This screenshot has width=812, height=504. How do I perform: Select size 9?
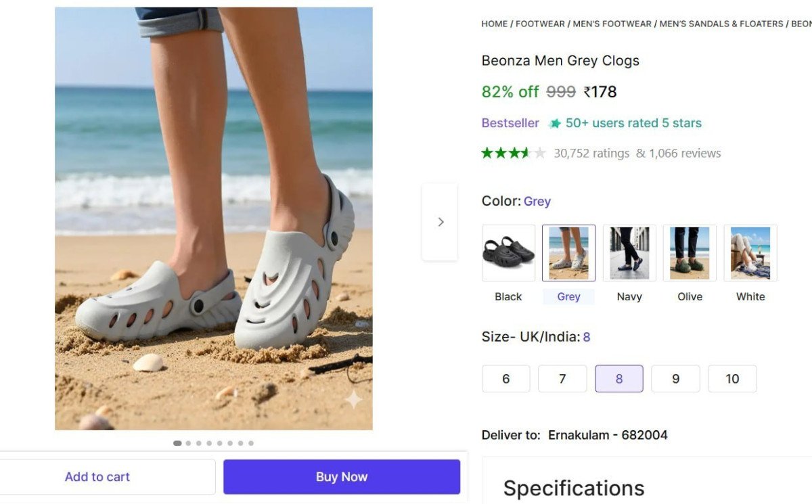click(675, 379)
